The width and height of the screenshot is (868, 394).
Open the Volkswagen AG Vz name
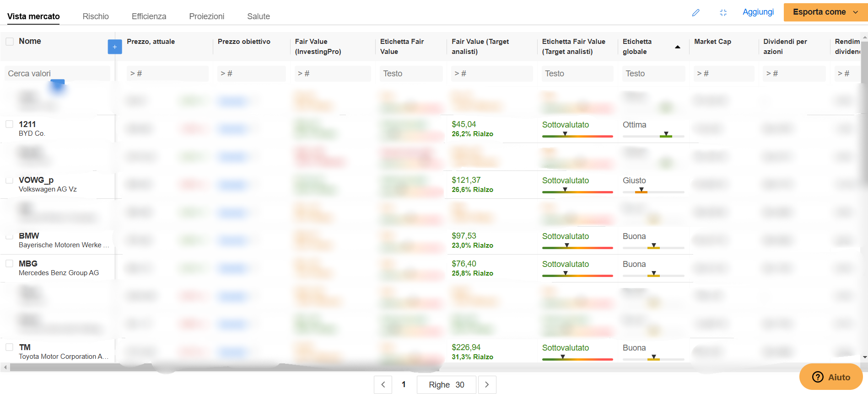pos(48,189)
